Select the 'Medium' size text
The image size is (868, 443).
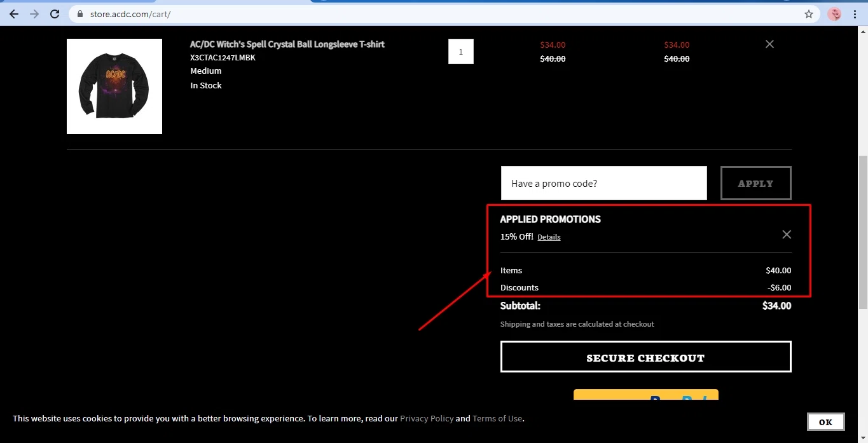click(206, 71)
